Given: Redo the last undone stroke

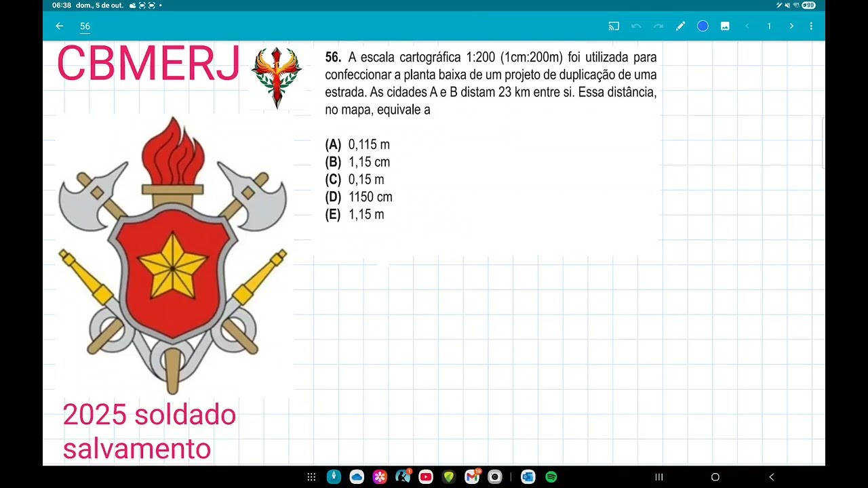Looking at the screenshot, I should click(x=658, y=26).
